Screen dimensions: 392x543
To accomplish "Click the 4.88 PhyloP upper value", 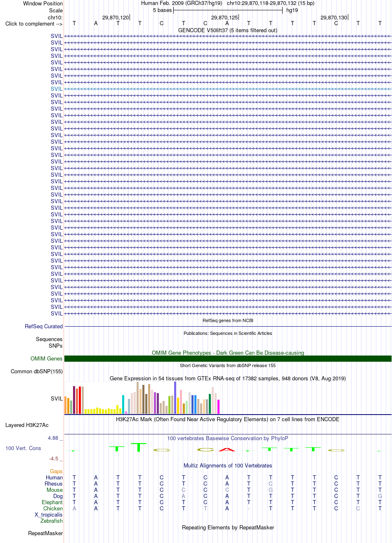I will tap(56, 438).
